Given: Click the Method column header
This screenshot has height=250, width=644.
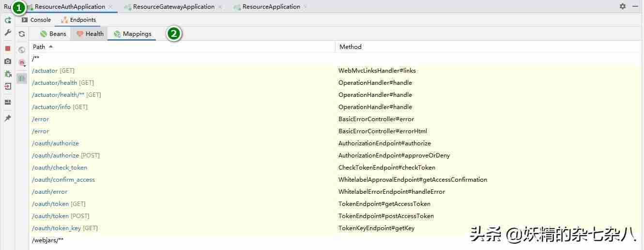Looking at the screenshot, I should 351,47.
